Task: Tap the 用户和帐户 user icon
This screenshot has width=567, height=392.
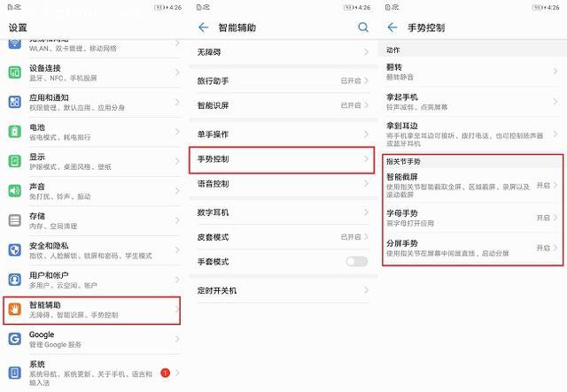Action: (14, 280)
